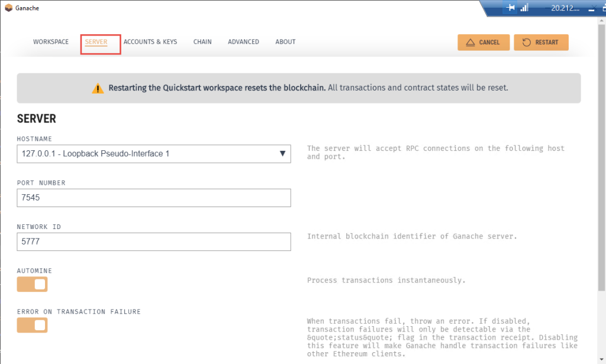
Task: View the About tab
Action: click(x=285, y=42)
